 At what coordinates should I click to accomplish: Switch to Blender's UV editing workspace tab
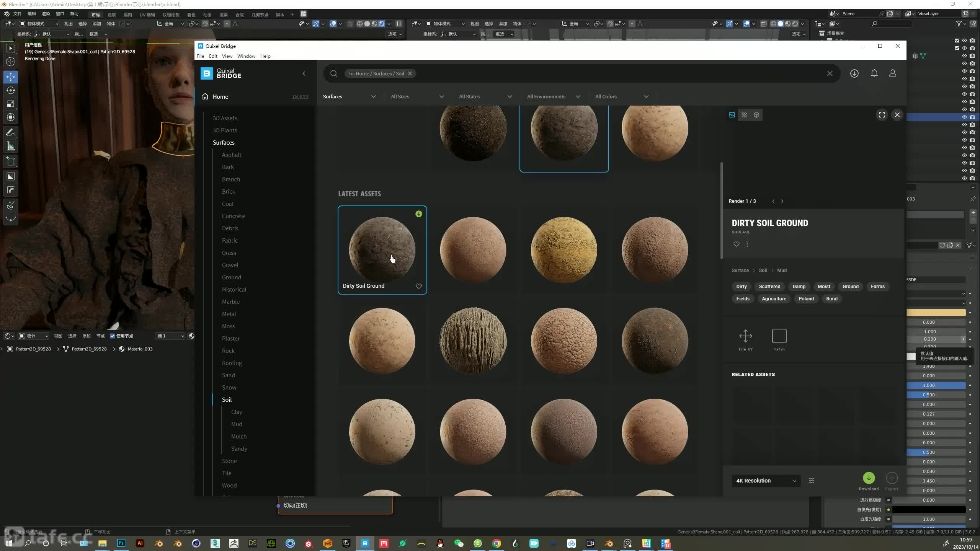coord(147,15)
